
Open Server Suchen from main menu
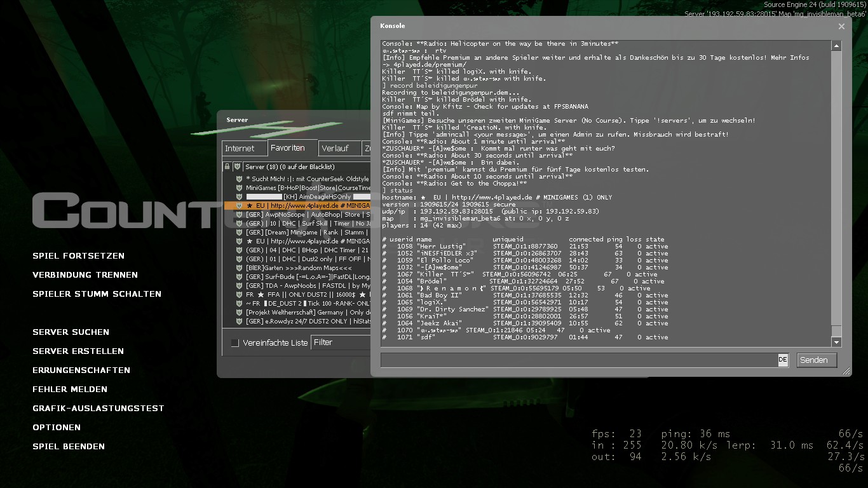tap(71, 332)
